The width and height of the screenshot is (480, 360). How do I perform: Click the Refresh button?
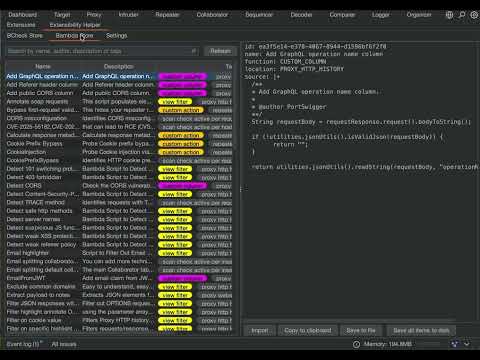pyautogui.click(x=220, y=51)
